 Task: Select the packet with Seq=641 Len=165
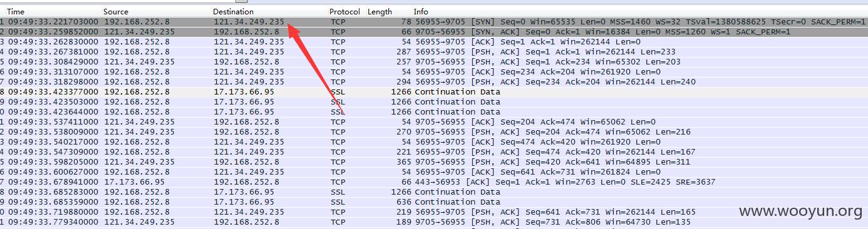tap(434, 211)
